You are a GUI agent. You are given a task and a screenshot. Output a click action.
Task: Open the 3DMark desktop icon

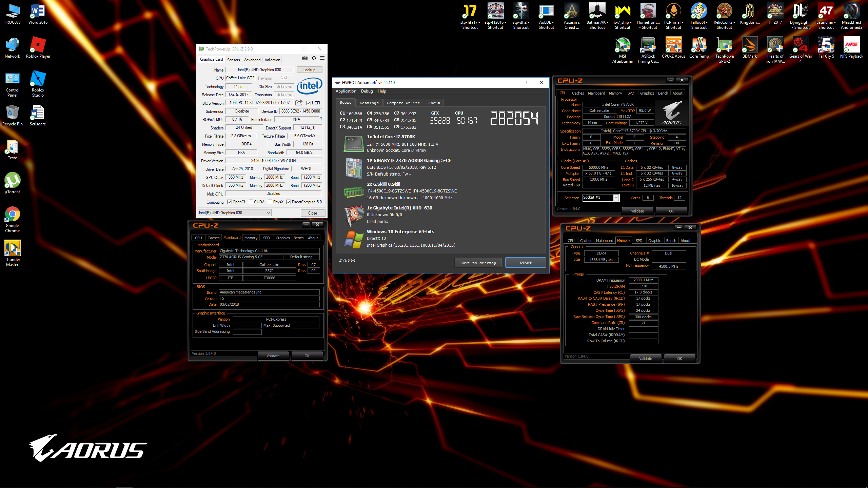pyautogui.click(x=750, y=48)
